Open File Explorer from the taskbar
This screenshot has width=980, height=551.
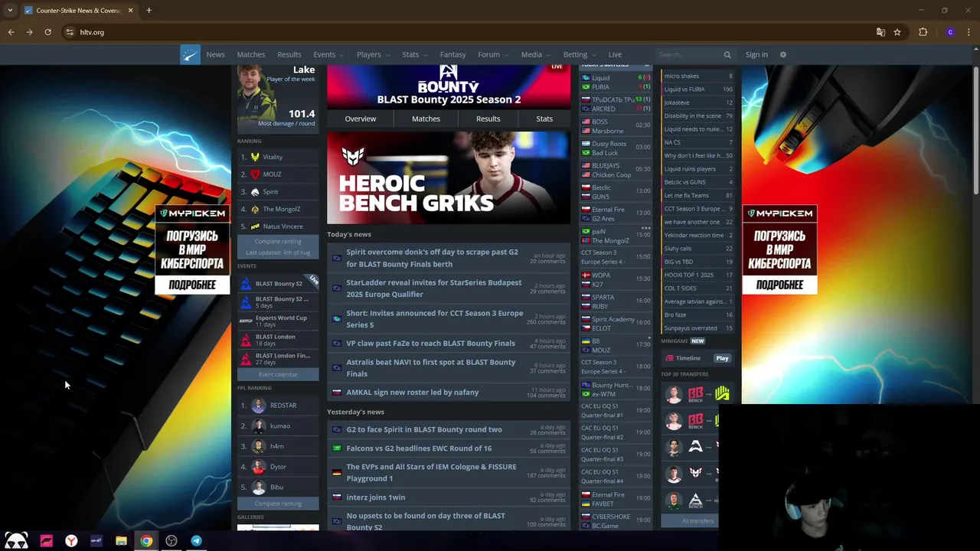121,540
